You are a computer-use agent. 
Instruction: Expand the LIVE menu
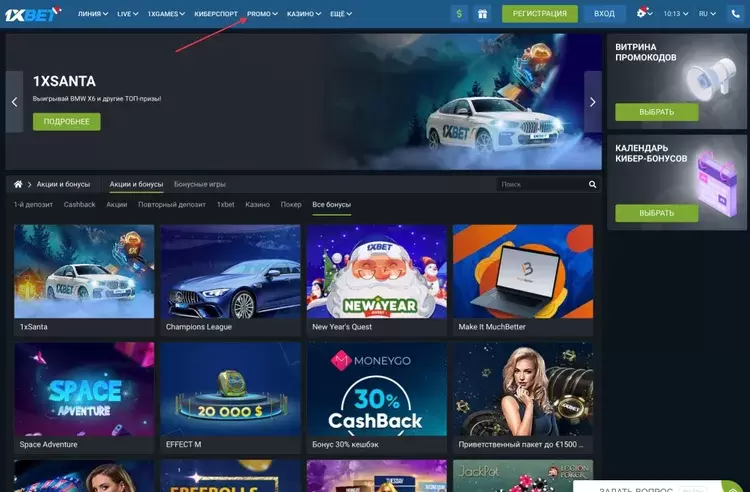[128, 14]
